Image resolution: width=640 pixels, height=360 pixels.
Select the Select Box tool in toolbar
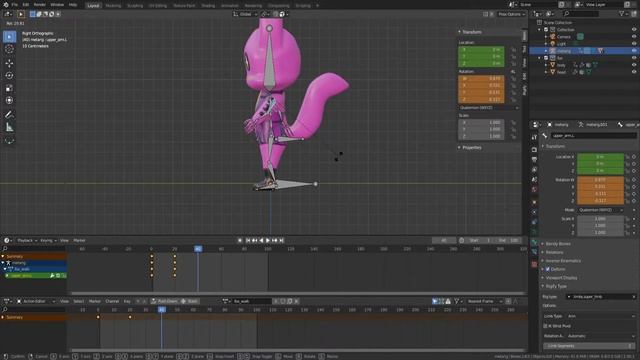point(9,37)
